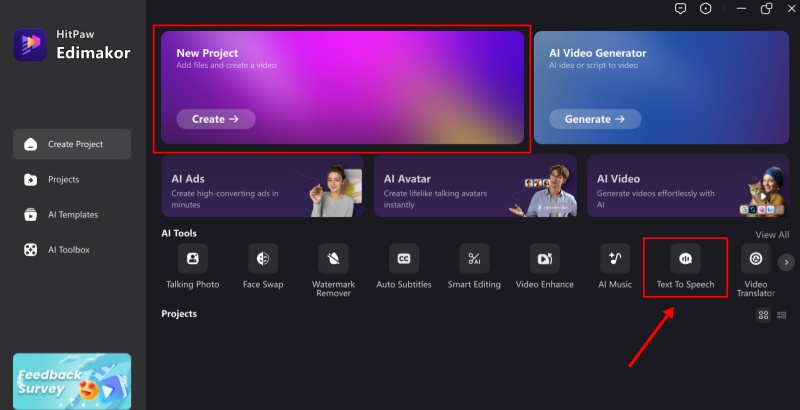Viewport: 800px width, 410px height.
Task: Expand more AI tools with right chevron
Action: [x=786, y=262]
